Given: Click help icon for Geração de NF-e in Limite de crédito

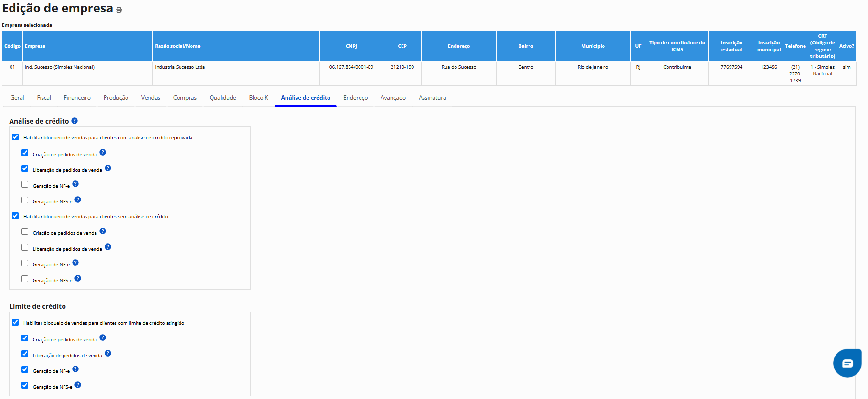Looking at the screenshot, I should [x=75, y=369].
